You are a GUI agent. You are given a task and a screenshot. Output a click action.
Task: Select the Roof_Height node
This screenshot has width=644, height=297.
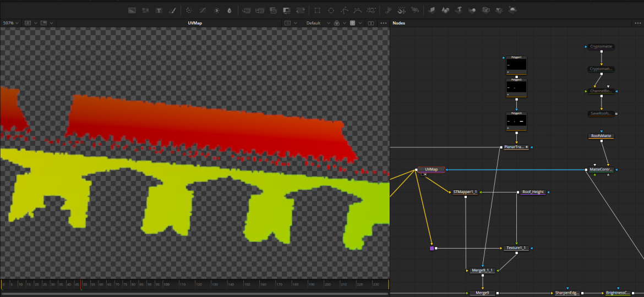532,192
